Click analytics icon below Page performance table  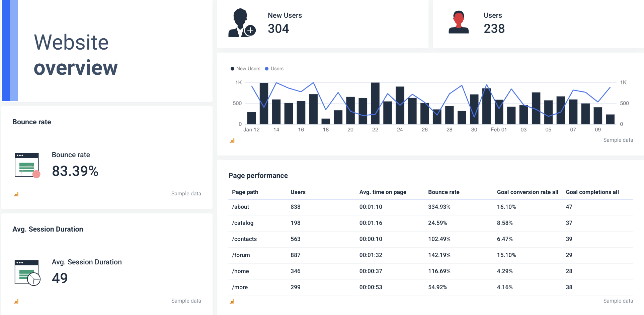232,301
